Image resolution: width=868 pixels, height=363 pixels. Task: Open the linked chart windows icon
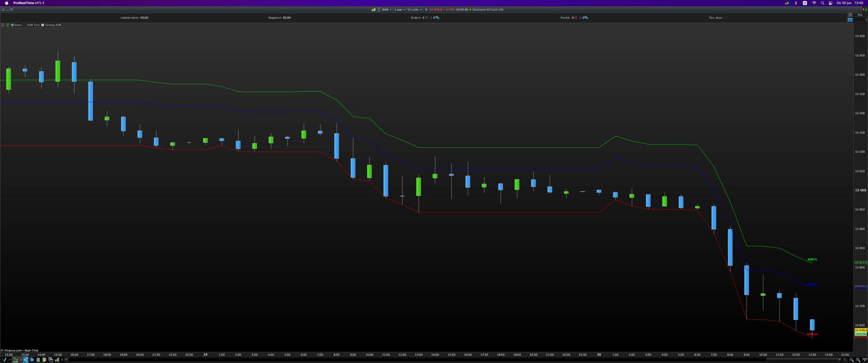(50, 360)
